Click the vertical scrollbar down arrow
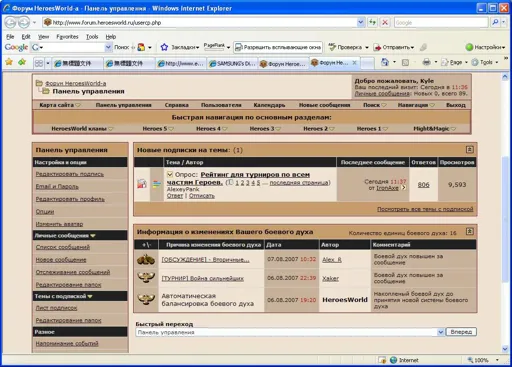This screenshot has height=367, width=512. 505,349
